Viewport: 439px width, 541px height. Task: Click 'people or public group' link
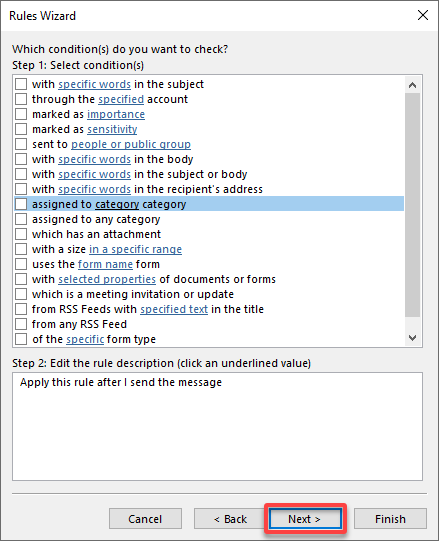(131, 144)
